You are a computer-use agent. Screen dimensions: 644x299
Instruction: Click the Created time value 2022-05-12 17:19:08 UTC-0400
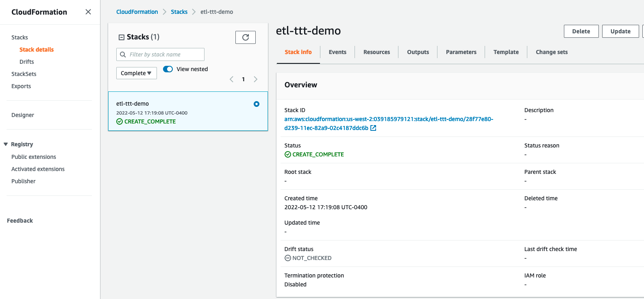point(326,207)
